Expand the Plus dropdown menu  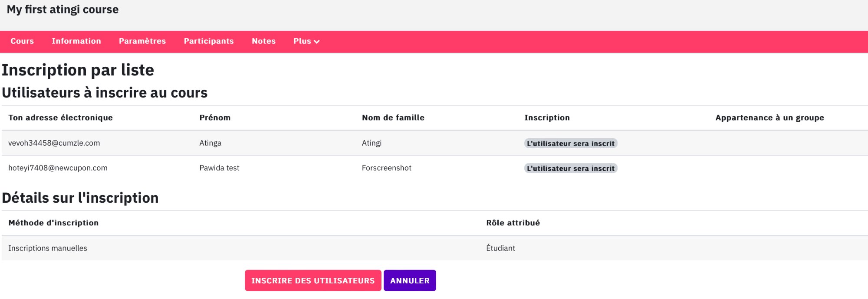(x=306, y=41)
